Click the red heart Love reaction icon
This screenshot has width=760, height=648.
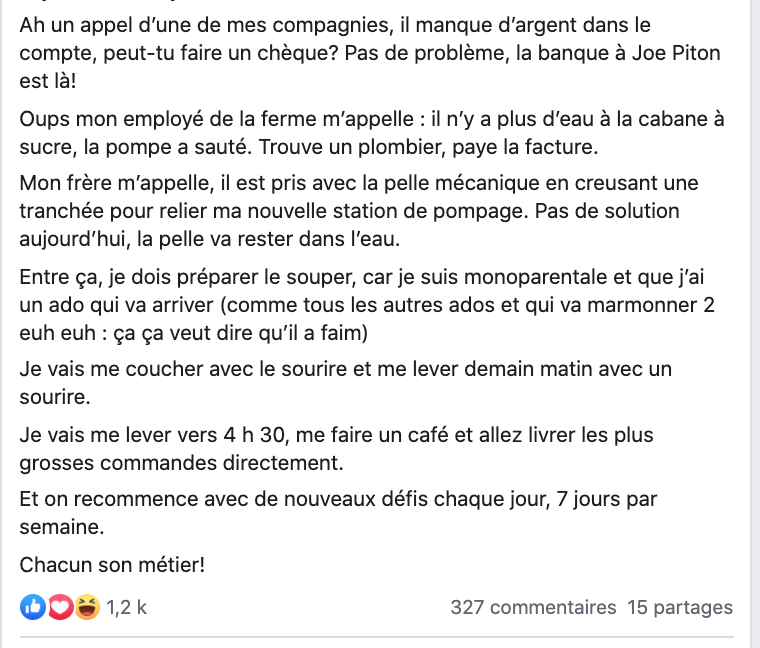[60, 607]
